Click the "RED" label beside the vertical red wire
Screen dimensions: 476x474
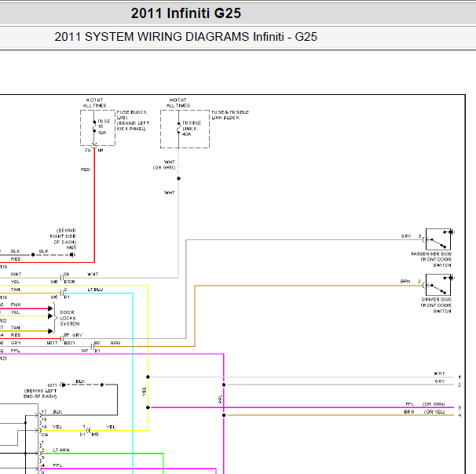86,170
